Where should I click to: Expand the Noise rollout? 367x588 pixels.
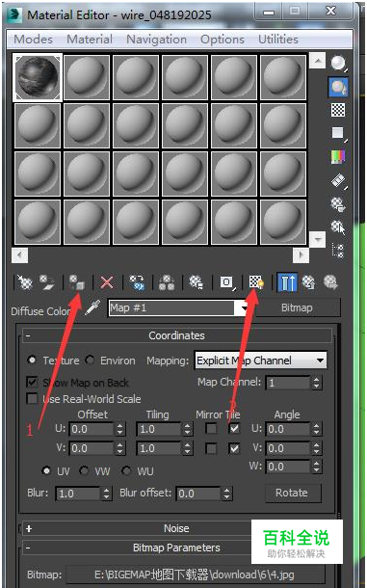click(x=177, y=528)
